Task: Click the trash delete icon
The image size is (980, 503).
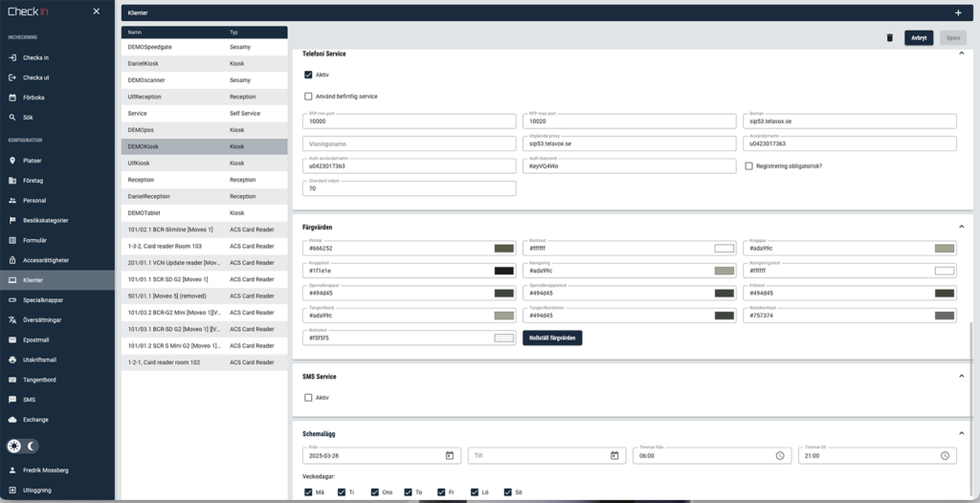Action: tap(889, 38)
